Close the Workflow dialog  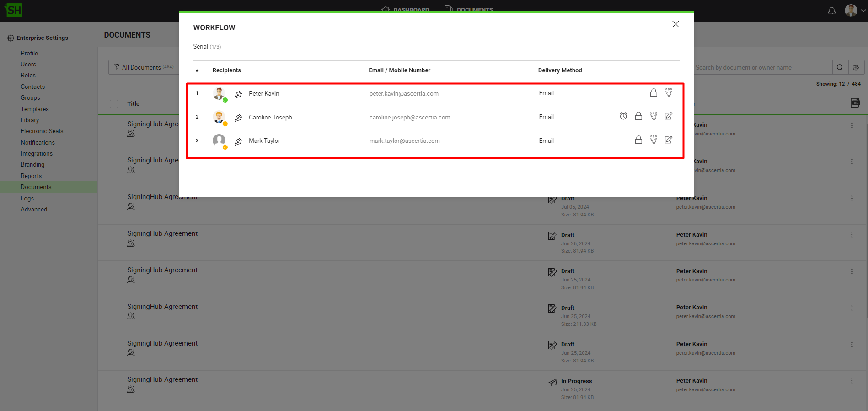point(675,24)
